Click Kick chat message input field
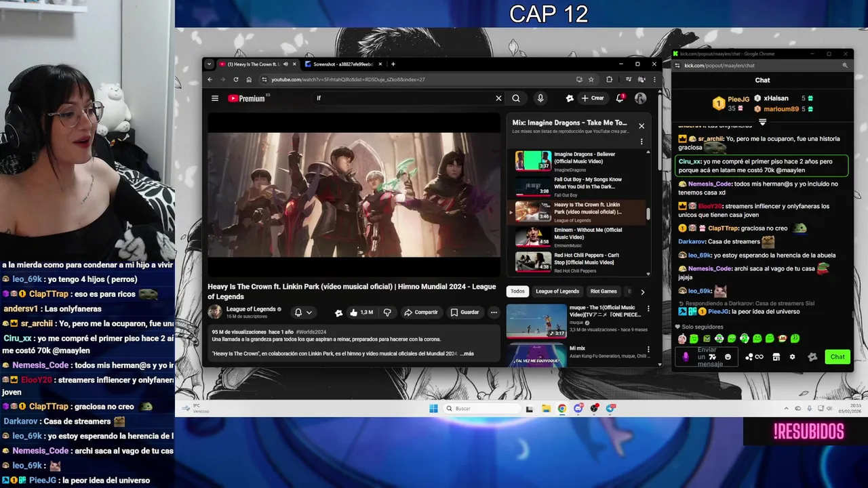868x488 pixels. point(707,357)
